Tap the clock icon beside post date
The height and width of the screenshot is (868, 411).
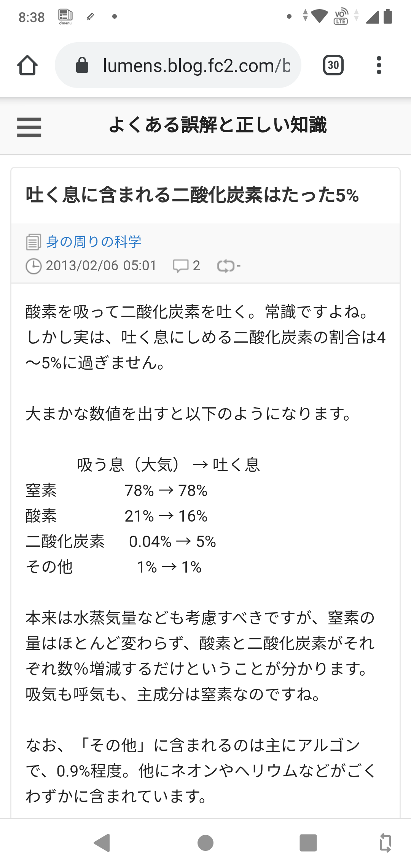pyautogui.click(x=33, y=266)
